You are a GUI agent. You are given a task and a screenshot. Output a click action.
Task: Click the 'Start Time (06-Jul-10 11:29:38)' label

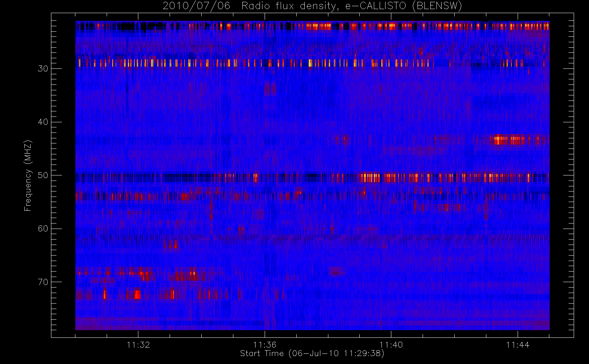point(312,353)
